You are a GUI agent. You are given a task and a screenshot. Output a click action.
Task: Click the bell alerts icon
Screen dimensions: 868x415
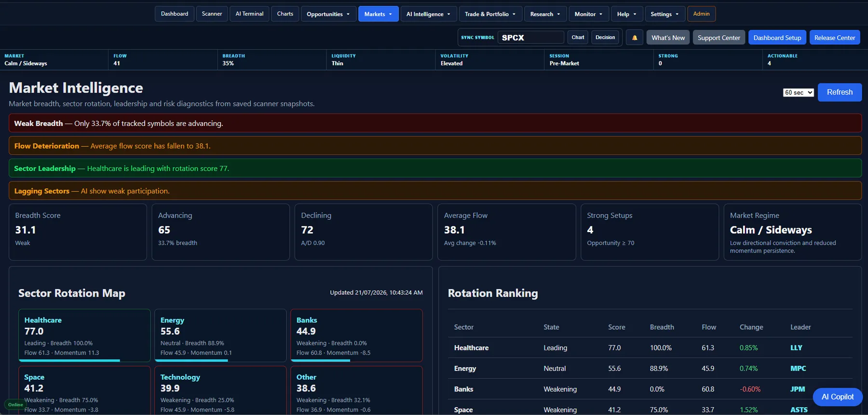635,38
